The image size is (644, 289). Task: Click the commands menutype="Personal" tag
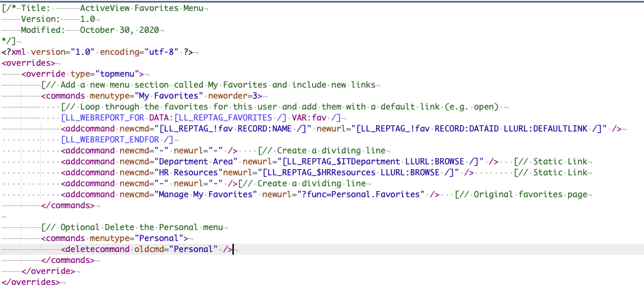tap(115, 239)
